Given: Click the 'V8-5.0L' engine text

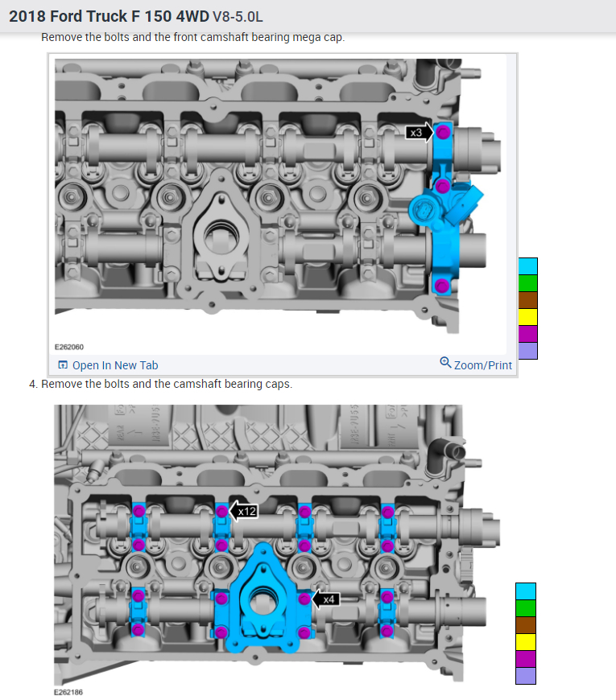Looking at the screenshot, I should click(238, 17).
